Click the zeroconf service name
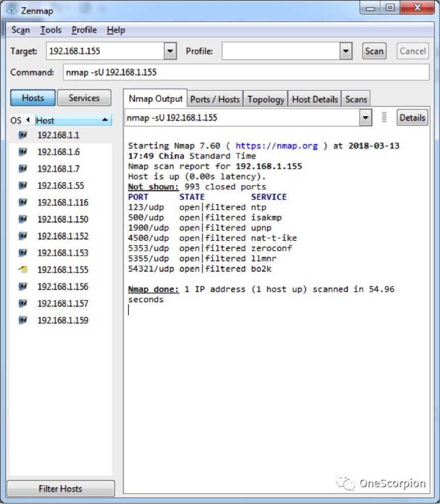The height and width of the screenshot is (504, 440). (x=271, y=248)
